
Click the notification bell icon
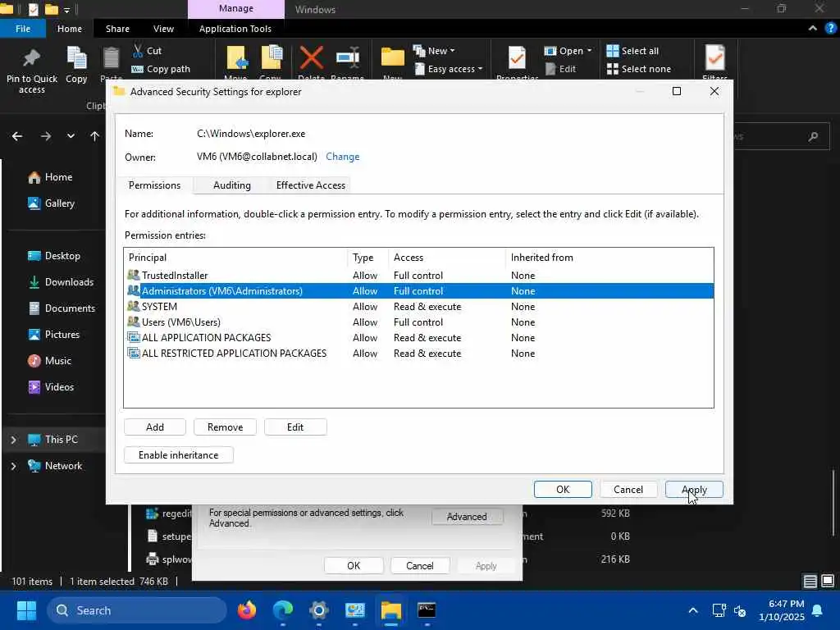click(818, 610)
